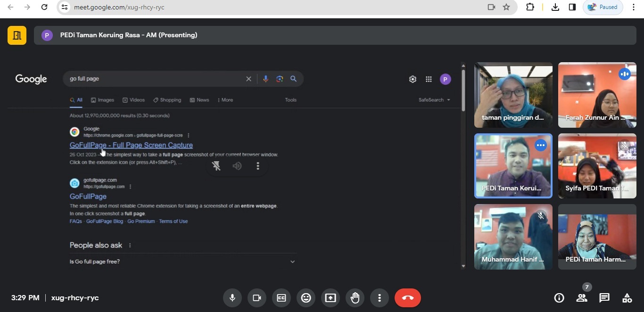
Task: Open the emoji reactions picker
Action: [x=306, y=298]
